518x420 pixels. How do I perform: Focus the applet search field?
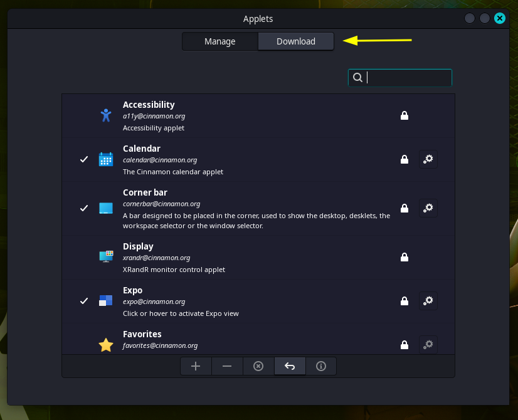(406, 78)
